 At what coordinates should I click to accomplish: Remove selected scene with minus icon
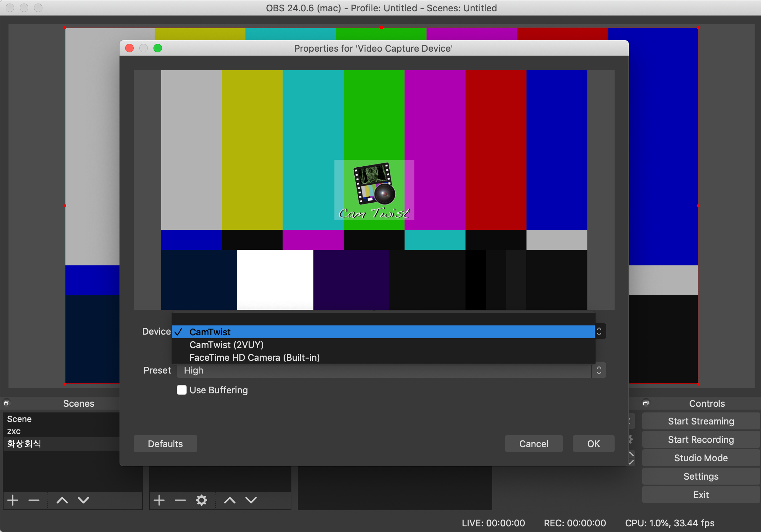(x=34, y=500)
